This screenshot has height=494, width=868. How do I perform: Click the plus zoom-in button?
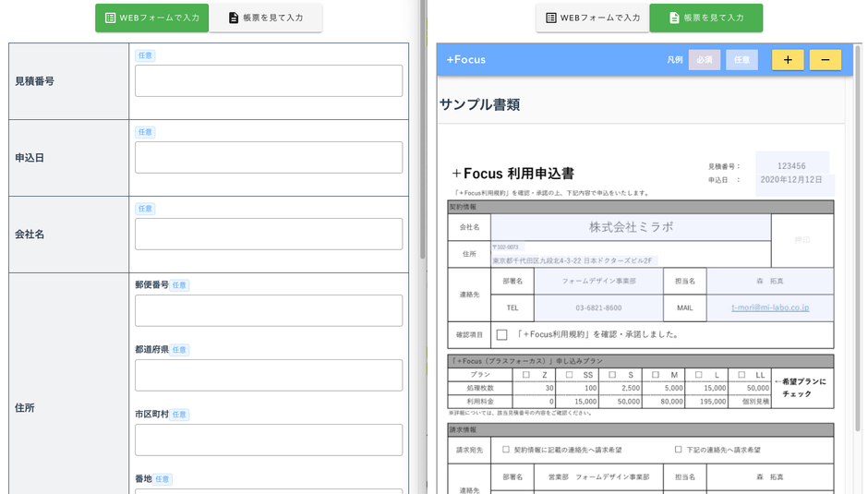(787, 60)
